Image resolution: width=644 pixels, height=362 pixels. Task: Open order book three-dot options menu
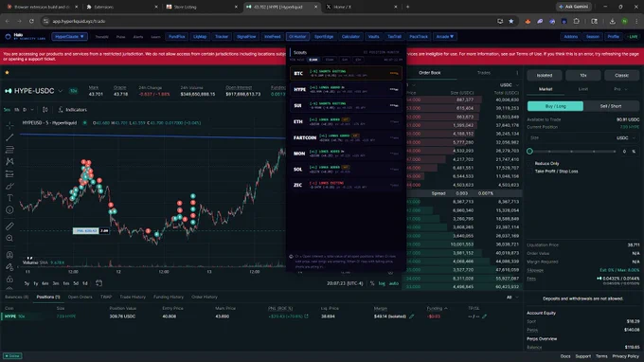517,73
